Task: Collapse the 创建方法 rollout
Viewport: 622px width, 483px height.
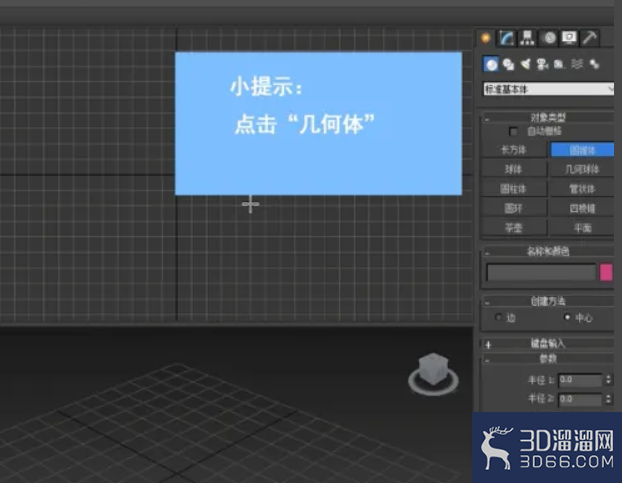Action: 548,301
